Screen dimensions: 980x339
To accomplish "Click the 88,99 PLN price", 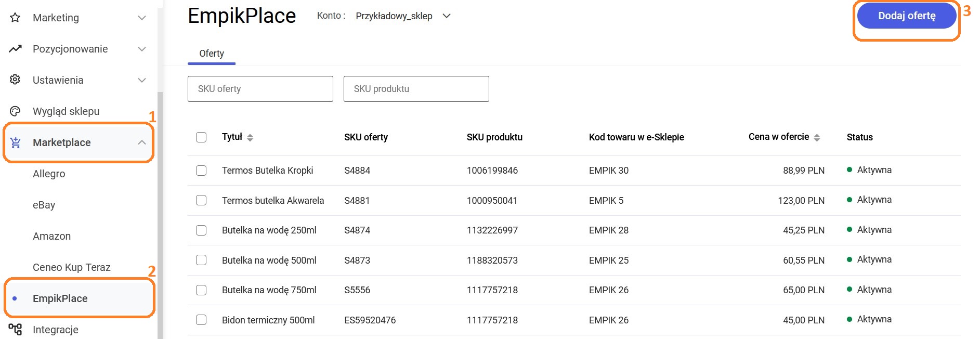I will pyautogui.click(x=804, y=171).
